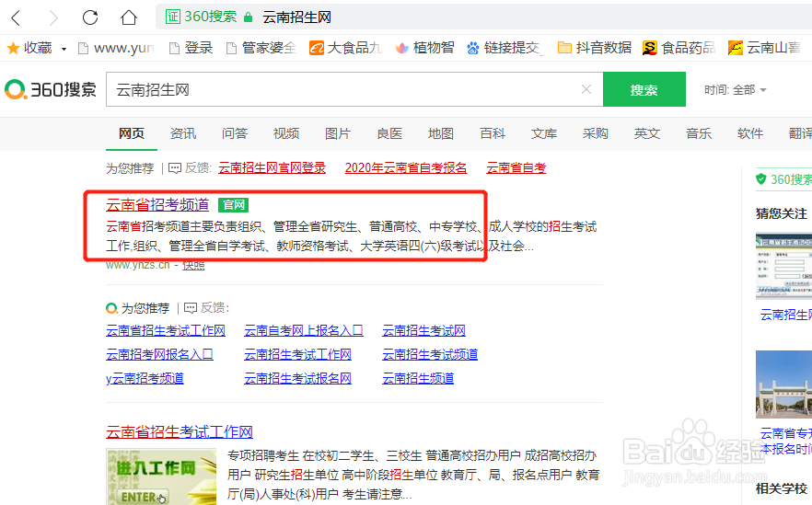The image size is (812, 505).
Task: Open related search y云南招考频道
Action: (x=145, y=378)
